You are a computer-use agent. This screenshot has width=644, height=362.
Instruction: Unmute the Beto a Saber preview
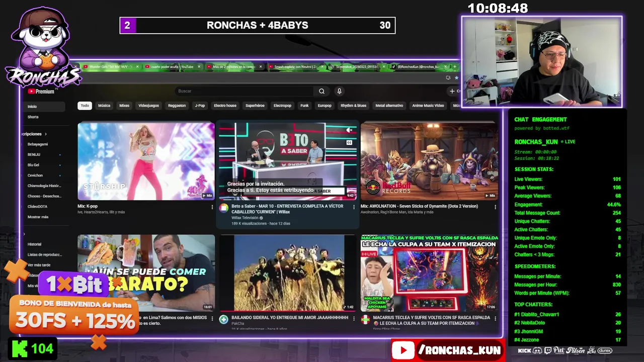click(x=349, y=130)
